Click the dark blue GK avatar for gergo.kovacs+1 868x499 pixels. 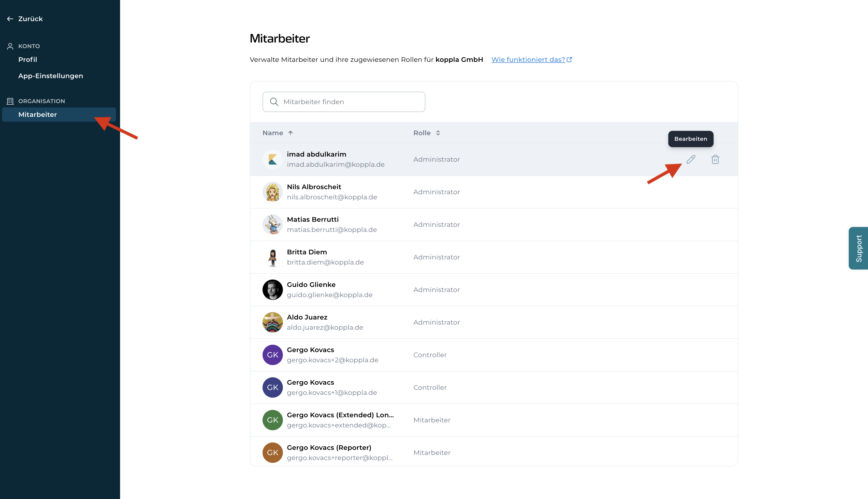coord(272,387)
